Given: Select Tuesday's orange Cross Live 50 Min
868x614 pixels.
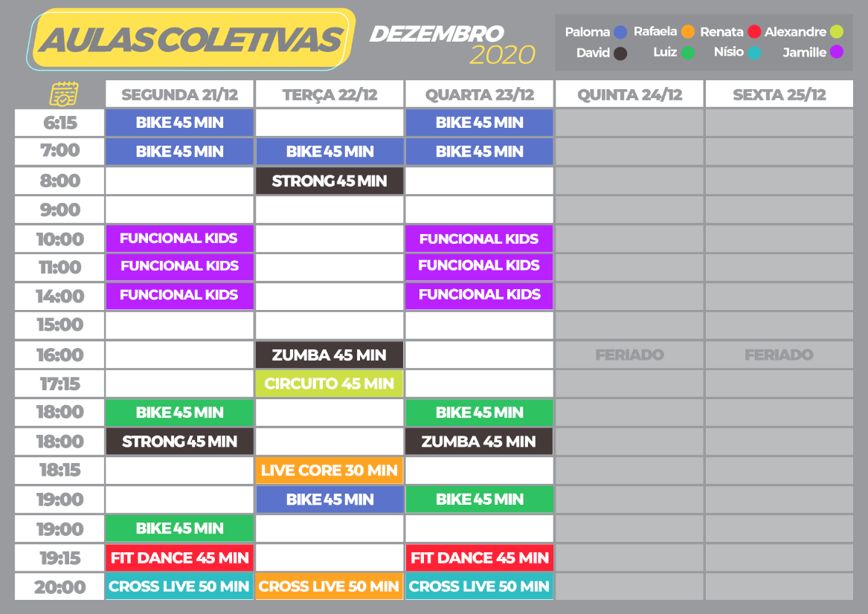Looking at the screenshot, I should pyautogui.click(x=329, y=586).
